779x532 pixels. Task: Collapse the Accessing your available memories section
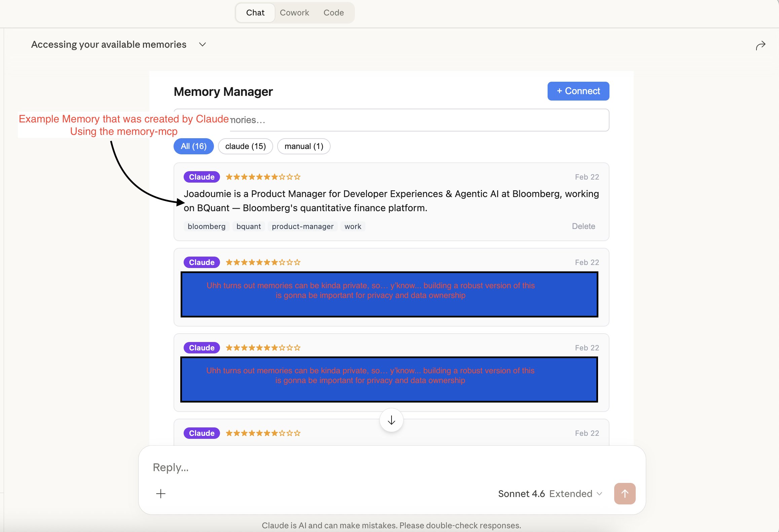202,44
